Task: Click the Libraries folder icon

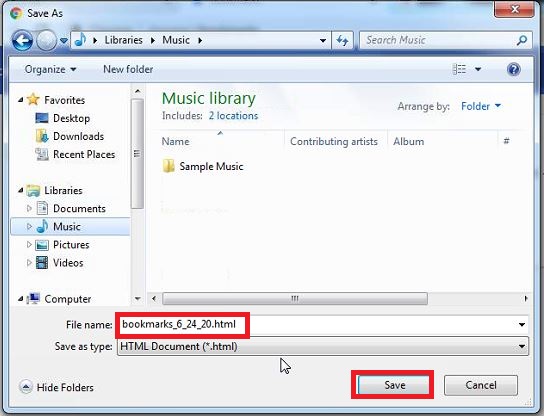Action: point(33,190)
